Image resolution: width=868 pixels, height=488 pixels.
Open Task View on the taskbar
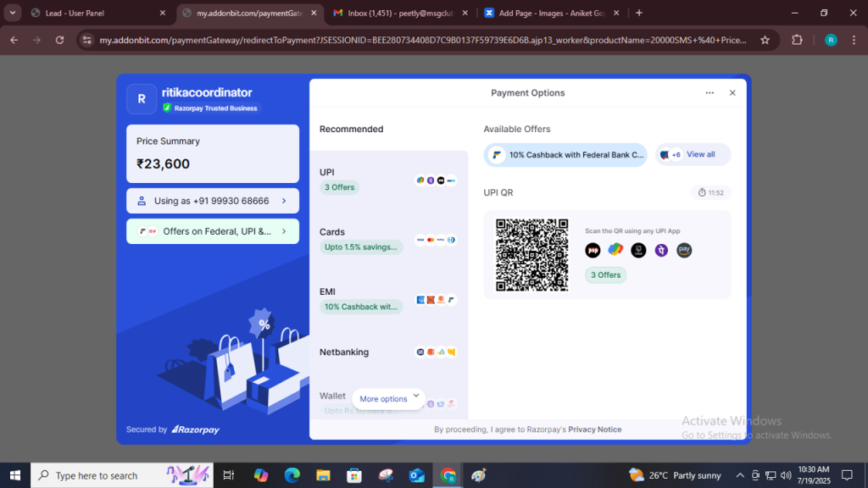(228, 475)
